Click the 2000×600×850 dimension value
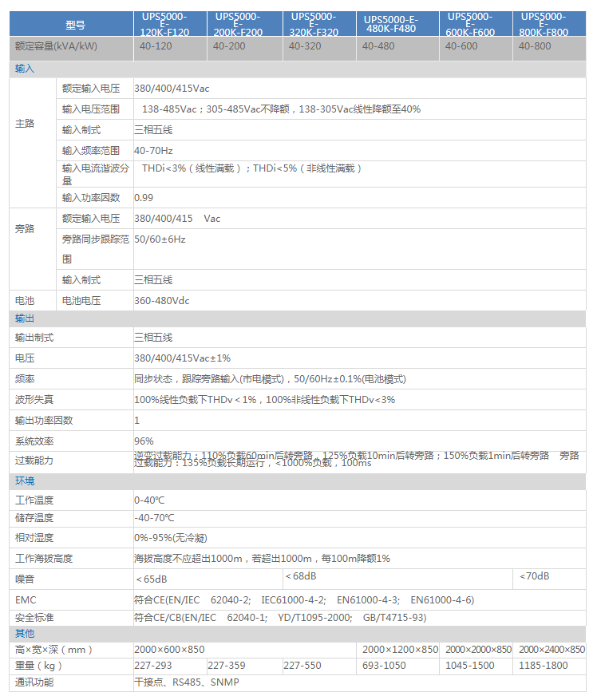This screenshot has width=597, height=700. (x=169, y=650)
